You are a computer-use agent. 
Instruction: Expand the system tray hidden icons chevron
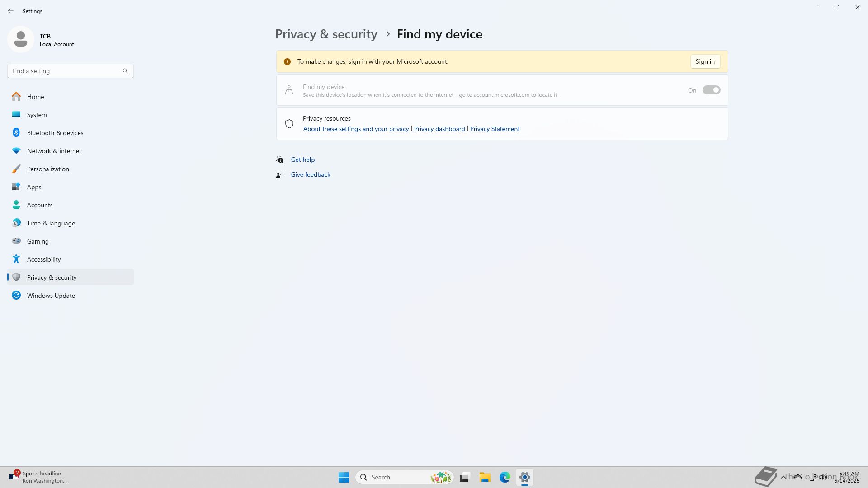tap(783, 477)
